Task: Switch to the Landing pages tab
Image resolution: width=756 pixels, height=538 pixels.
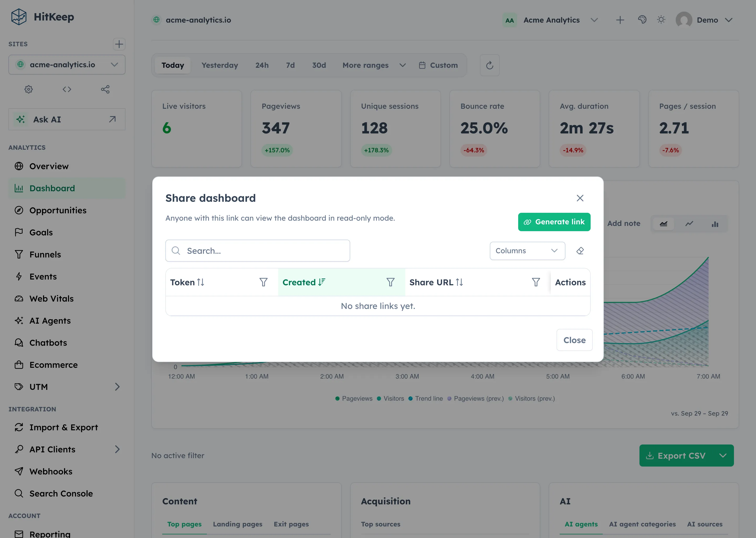Action: point(237,524)
